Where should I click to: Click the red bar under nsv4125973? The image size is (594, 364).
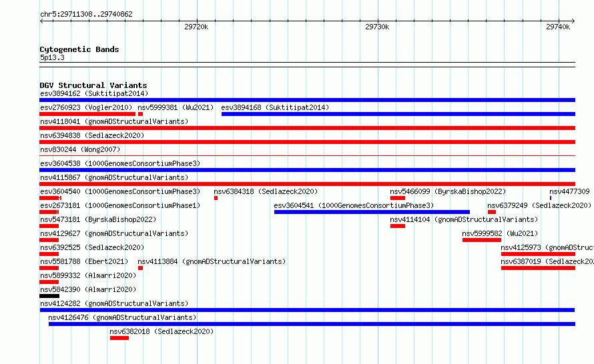pos(539,254)
